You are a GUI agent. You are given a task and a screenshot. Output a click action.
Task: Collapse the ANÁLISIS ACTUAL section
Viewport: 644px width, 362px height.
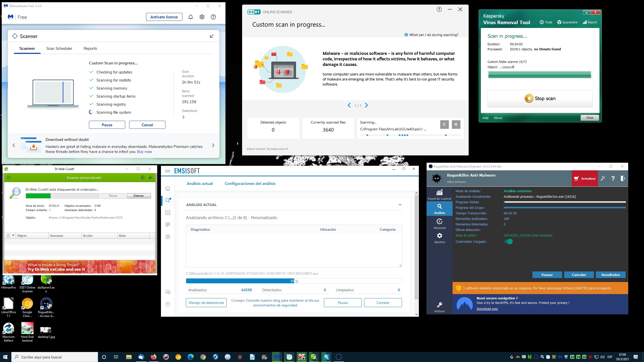coord(400,205)
